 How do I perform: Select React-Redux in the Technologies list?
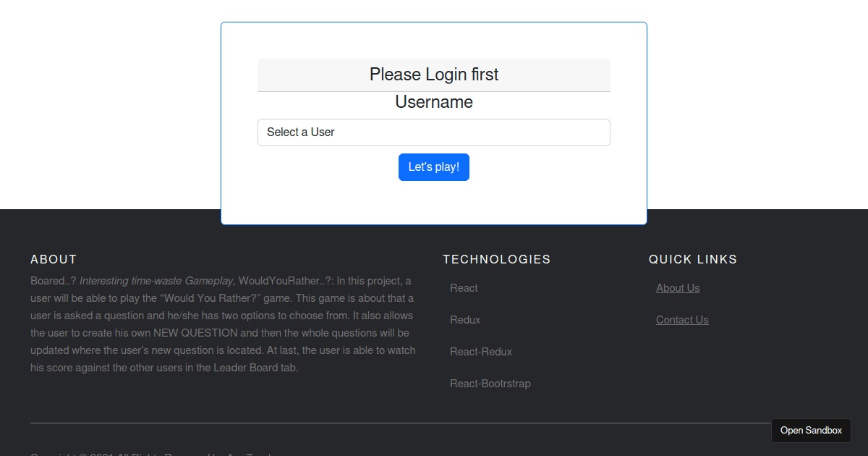481,352
